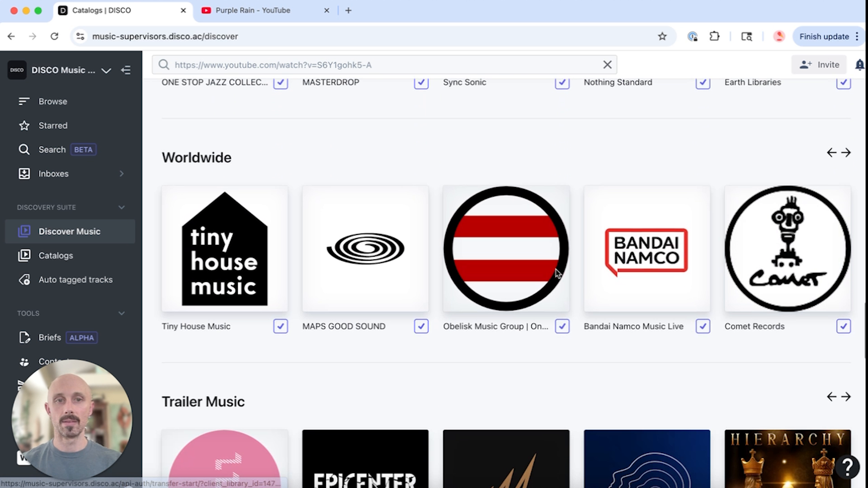868x488 pixels.
Task: Select Discover Music in the sidebar
Action: (70, 231)
